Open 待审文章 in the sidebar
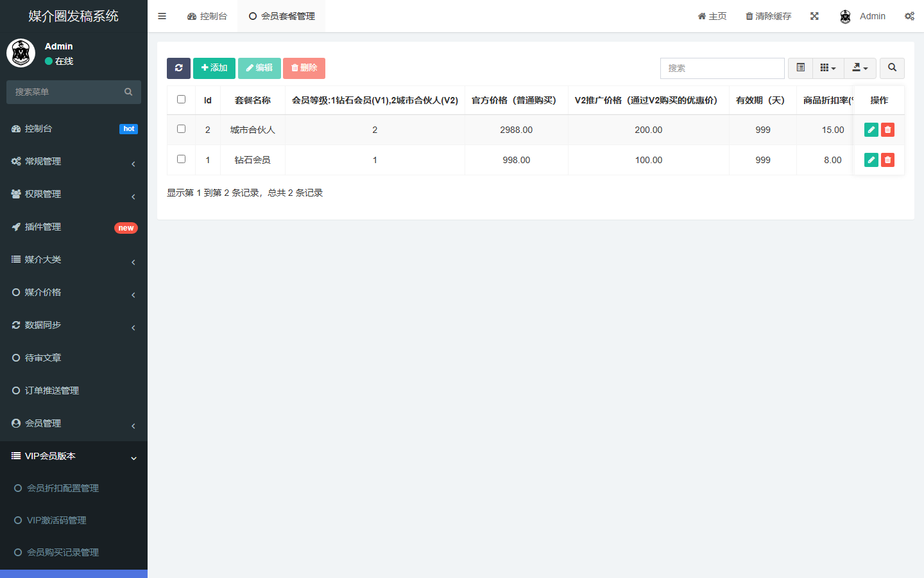Viewport: 924px width, 578px height. (x=74, y=358)
